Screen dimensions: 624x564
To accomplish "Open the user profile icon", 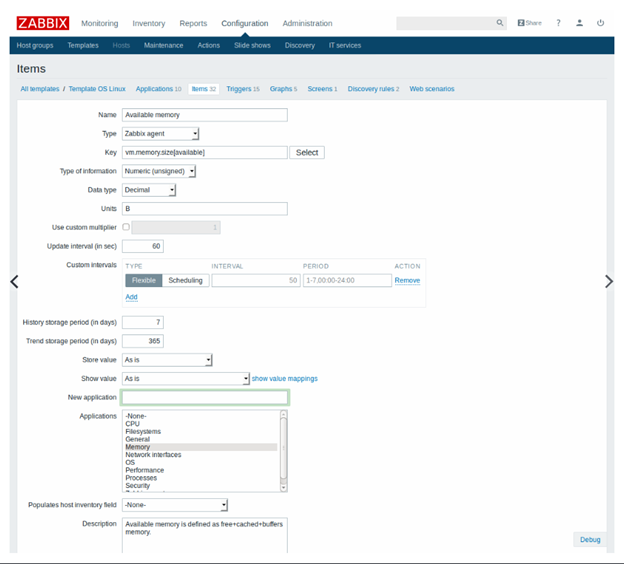I will (x=579, y=23).
